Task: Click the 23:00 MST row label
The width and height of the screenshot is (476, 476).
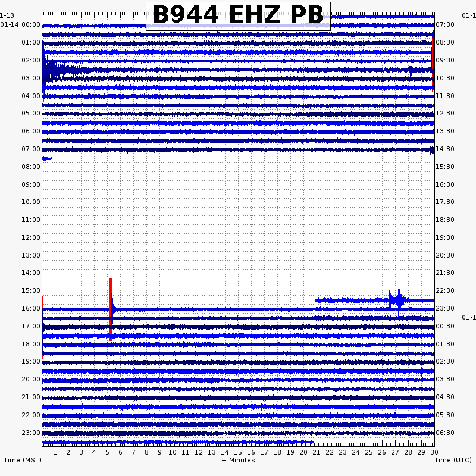Action: (31, 433)
